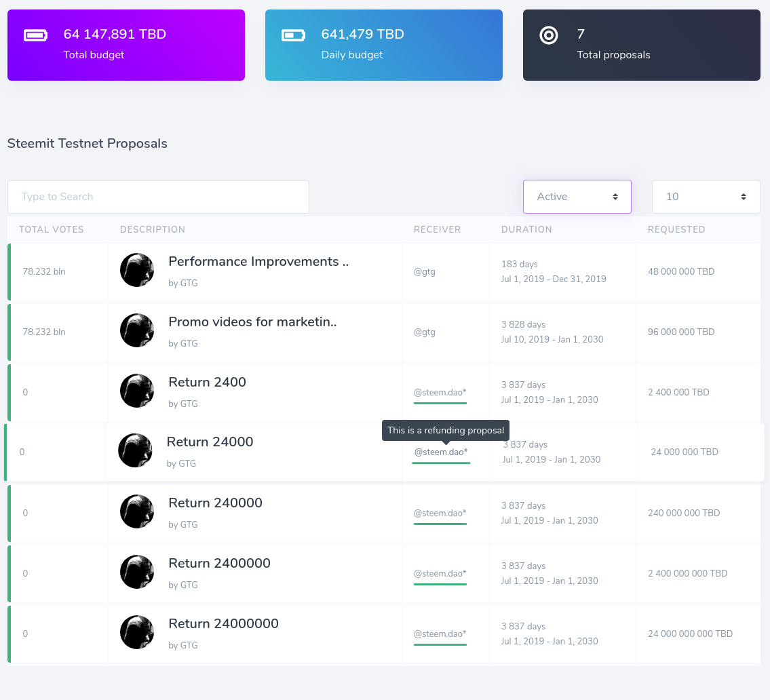Click the 64 147,891 TBD total budget value
The image size is (770, 700).
tap(115, 35)
